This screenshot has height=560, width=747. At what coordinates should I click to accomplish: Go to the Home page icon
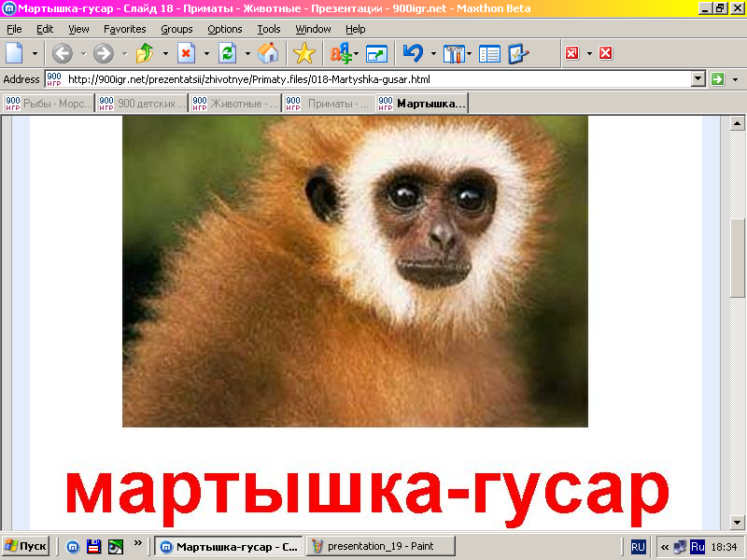(x=267, y=53)
